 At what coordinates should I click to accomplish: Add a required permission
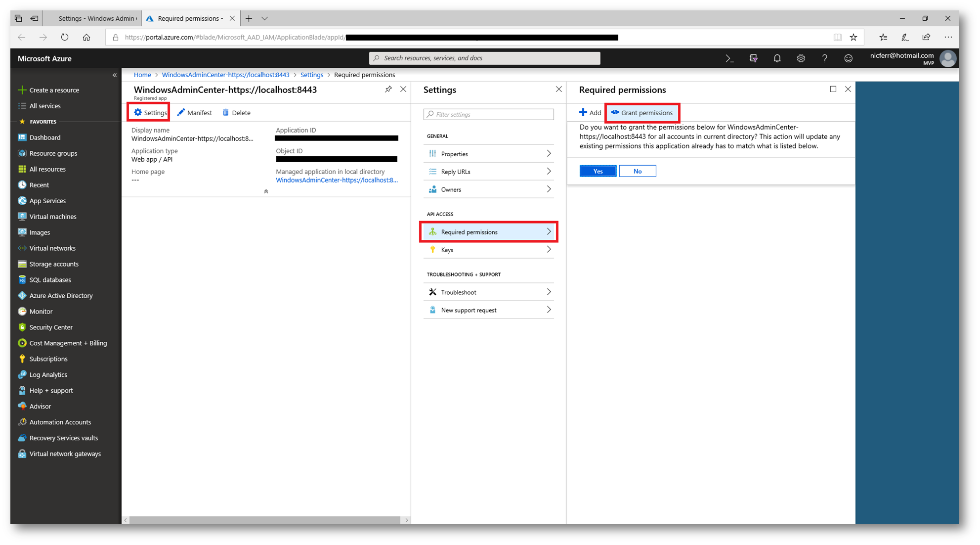[590, 113]
